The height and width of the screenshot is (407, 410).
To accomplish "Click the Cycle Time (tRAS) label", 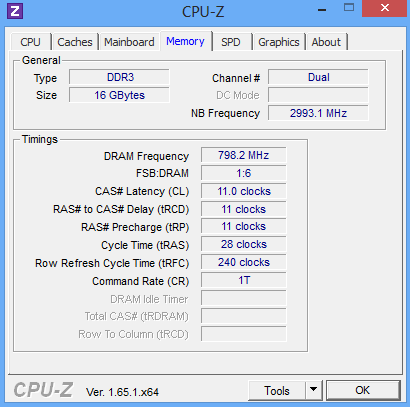I will click(145, 245).
